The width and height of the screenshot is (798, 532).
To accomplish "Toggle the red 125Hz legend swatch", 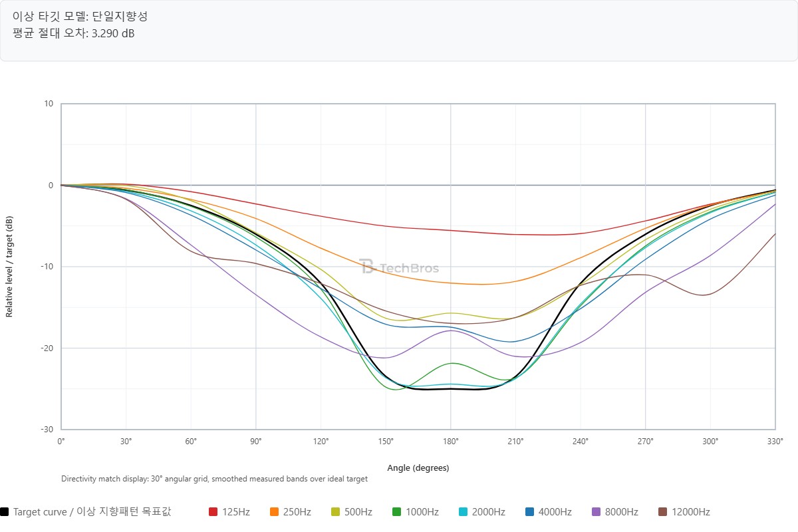I will (213, 512).
